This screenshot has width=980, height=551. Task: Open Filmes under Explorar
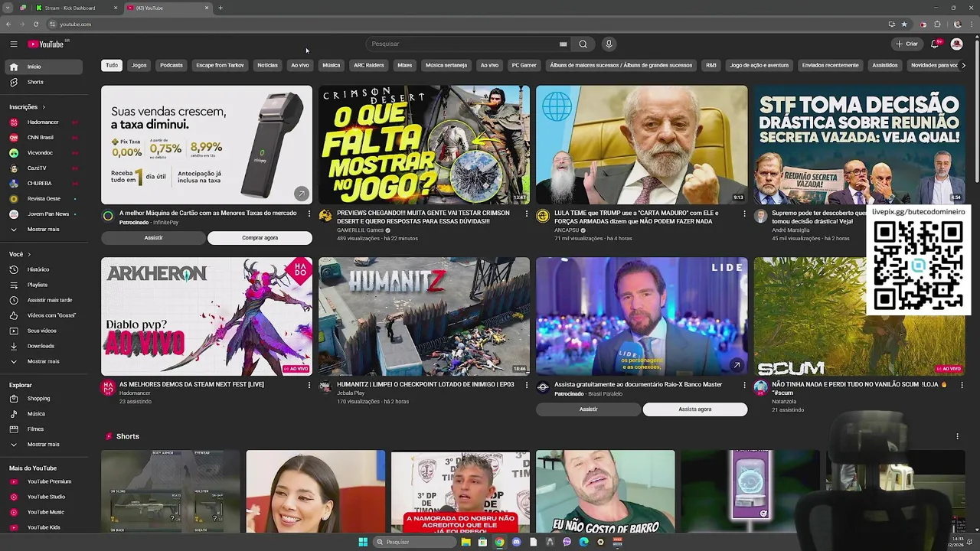[45, 429]
